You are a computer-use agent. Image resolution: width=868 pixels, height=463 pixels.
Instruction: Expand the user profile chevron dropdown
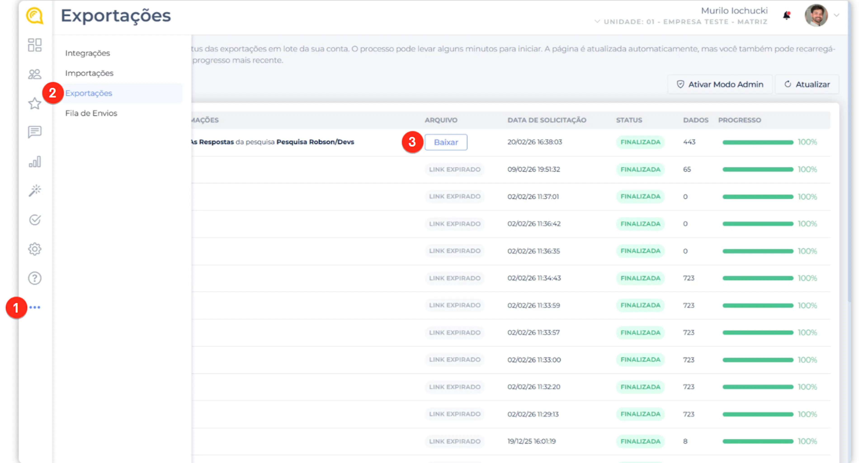836,16
